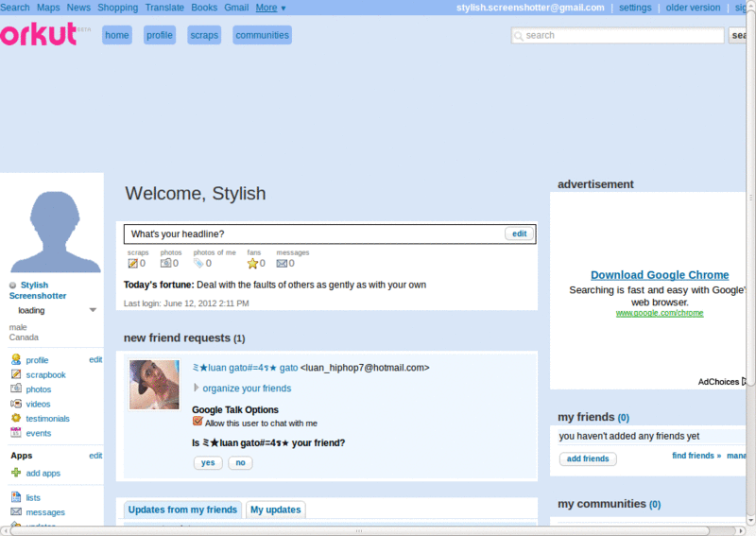This screenshot has width=756, height=536.
Task: Click Last login: June 12, 2012 text
Action: [x=186, y=303]
